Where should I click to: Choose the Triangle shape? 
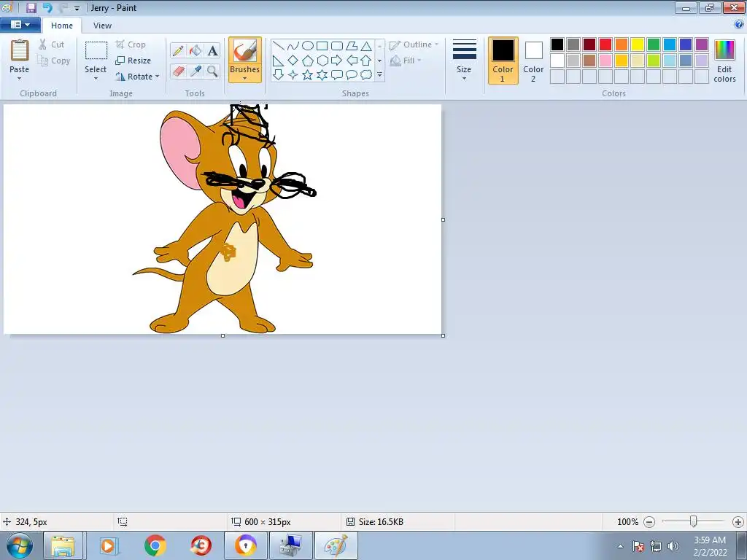point(366,46)
